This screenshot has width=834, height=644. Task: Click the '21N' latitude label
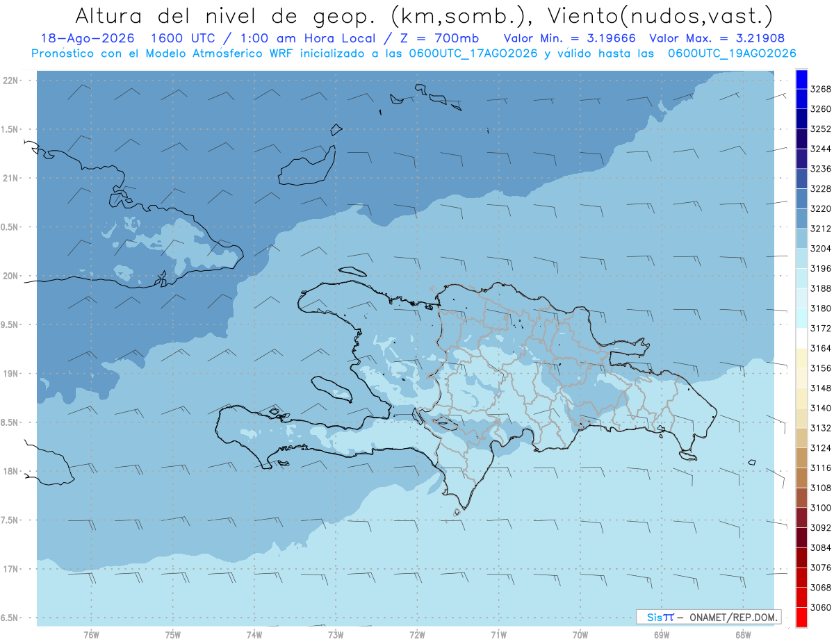point(10,179)
